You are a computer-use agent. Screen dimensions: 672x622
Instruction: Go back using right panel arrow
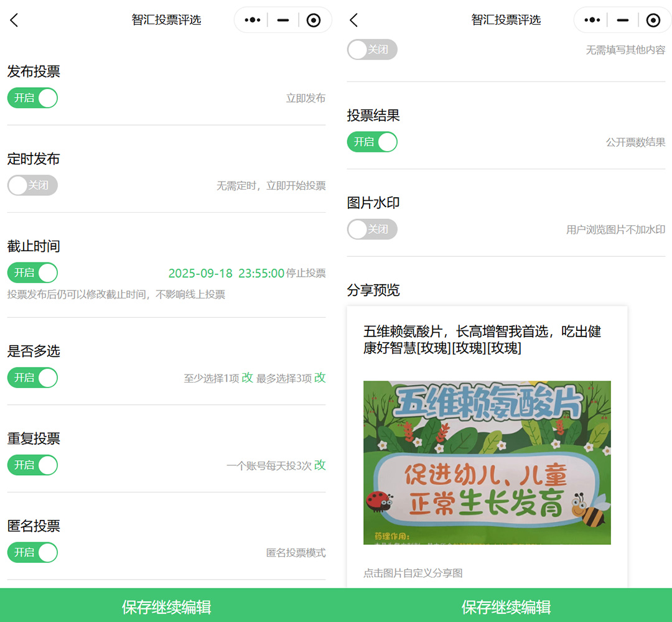[x=353, y=20]
